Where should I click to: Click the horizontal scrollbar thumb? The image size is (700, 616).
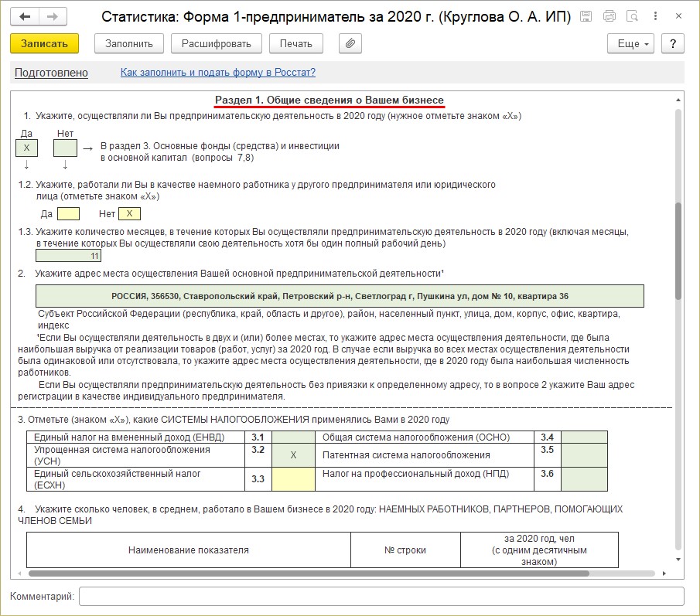[x=309, y=573]
